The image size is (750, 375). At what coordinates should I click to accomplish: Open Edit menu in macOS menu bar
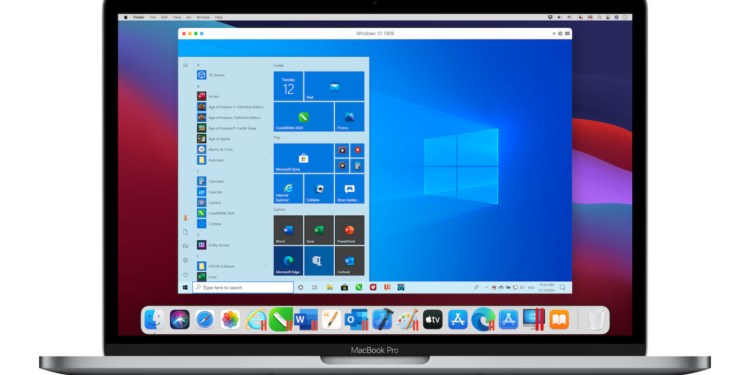coord(164,17)
